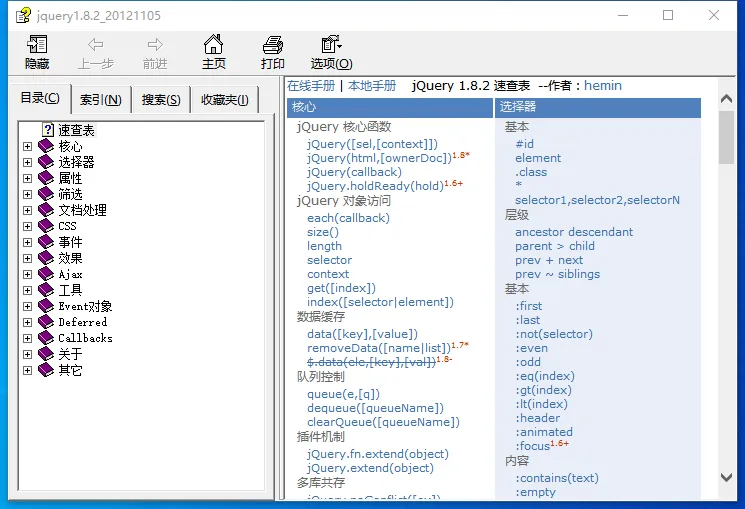Open the prev ~ siblings link
Screen dimensions: 745x509
point(557,274)
